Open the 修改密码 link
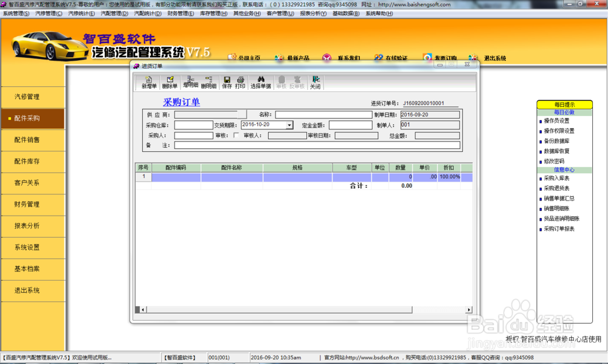 coord(554,161)
